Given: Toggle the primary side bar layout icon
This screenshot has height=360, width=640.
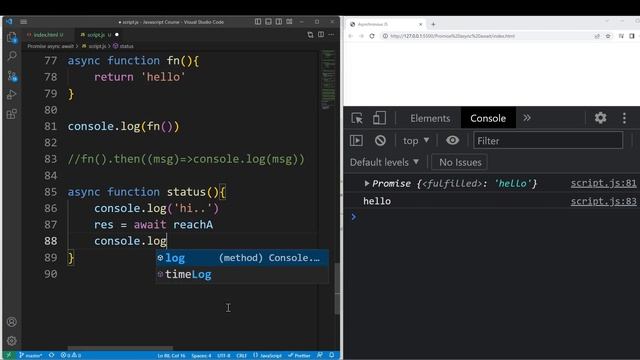Looking at the screenshot, I should tap(258, 22).
